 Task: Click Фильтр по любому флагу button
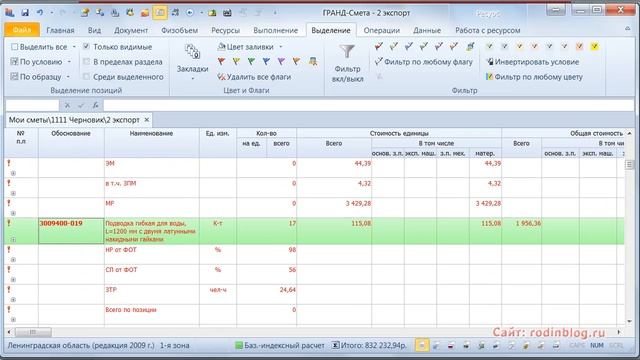coord(423,62)
